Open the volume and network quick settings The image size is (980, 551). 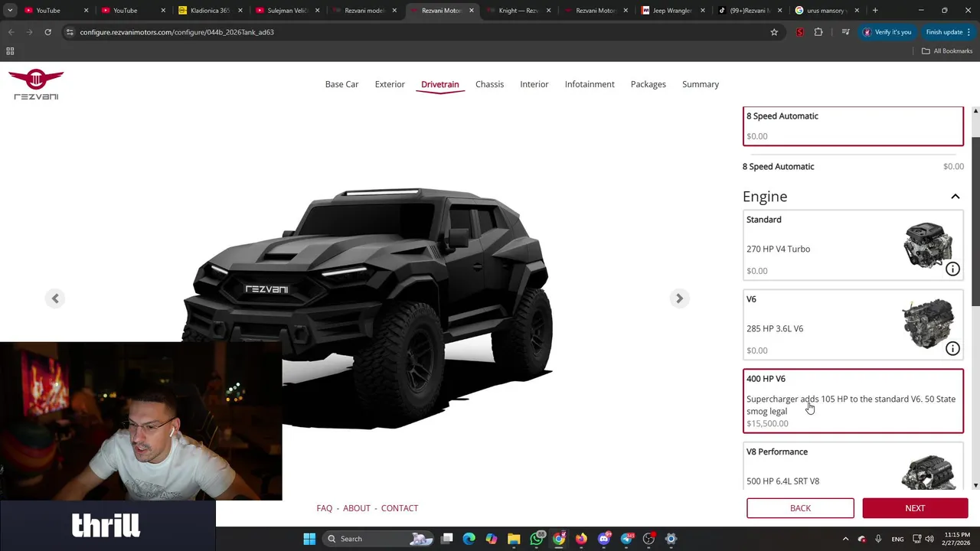click(x=923, y=539)
